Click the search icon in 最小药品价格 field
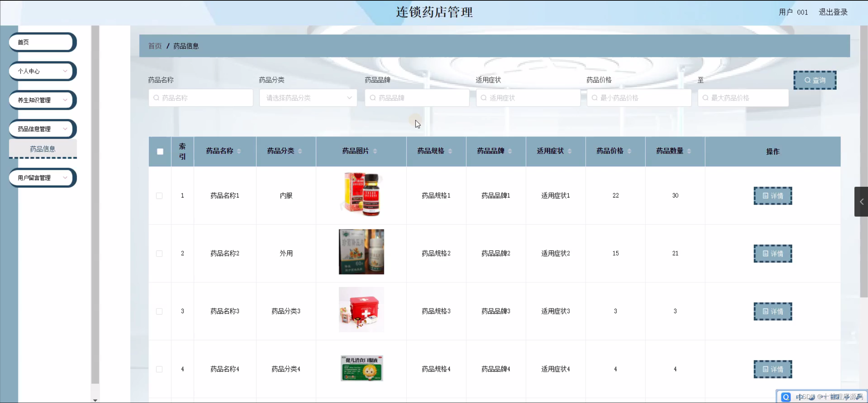The height and width of the screenshot is (403, 868). pos(595,98)
